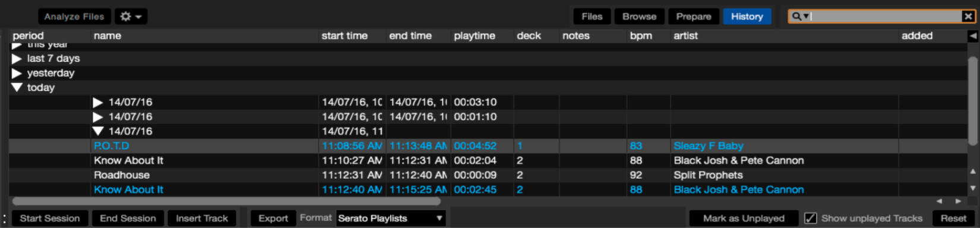This screenshot has width=980, height=228.
Task: Collapse the today period group
Action: (17, 87)
